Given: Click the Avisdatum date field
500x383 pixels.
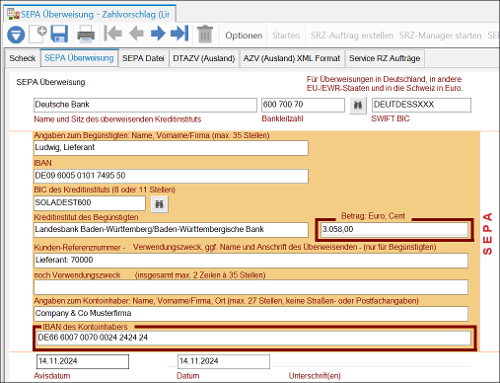Looking at the screenshot, I should click(82, 361).
